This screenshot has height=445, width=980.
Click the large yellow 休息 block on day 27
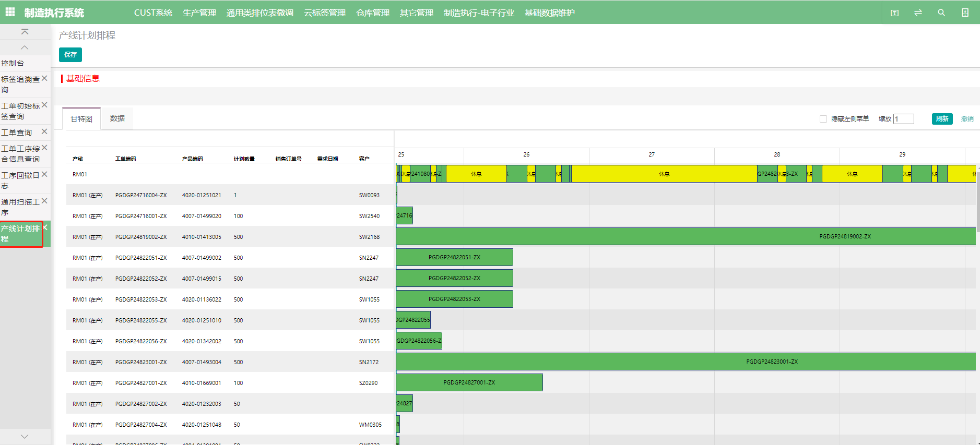664,174
